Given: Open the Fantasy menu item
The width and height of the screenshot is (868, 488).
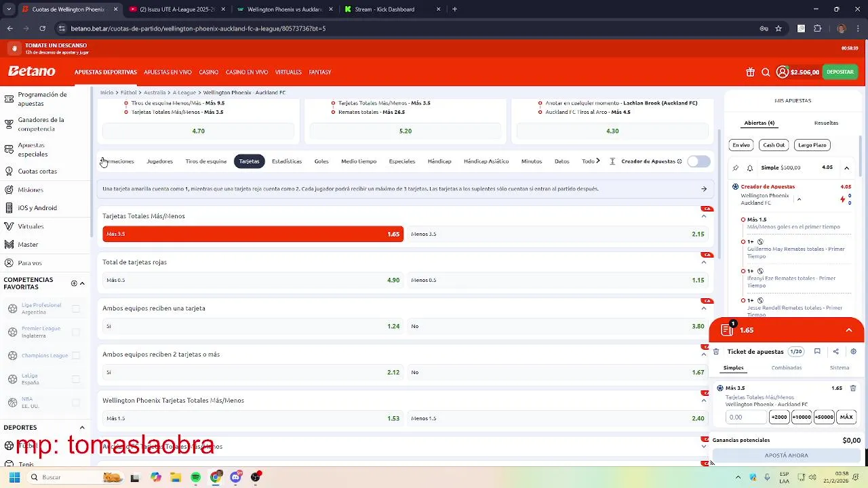Looking at the screenshot, I should click(x=320, y=72).
